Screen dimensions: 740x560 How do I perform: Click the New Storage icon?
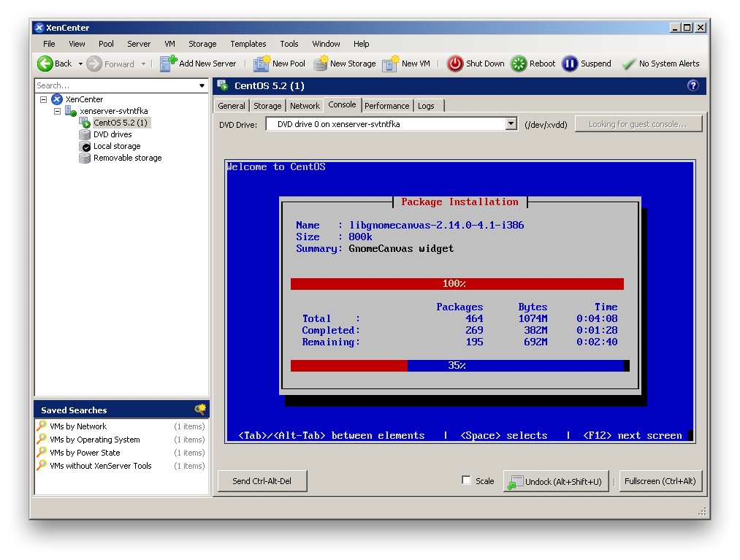(321, 64)
